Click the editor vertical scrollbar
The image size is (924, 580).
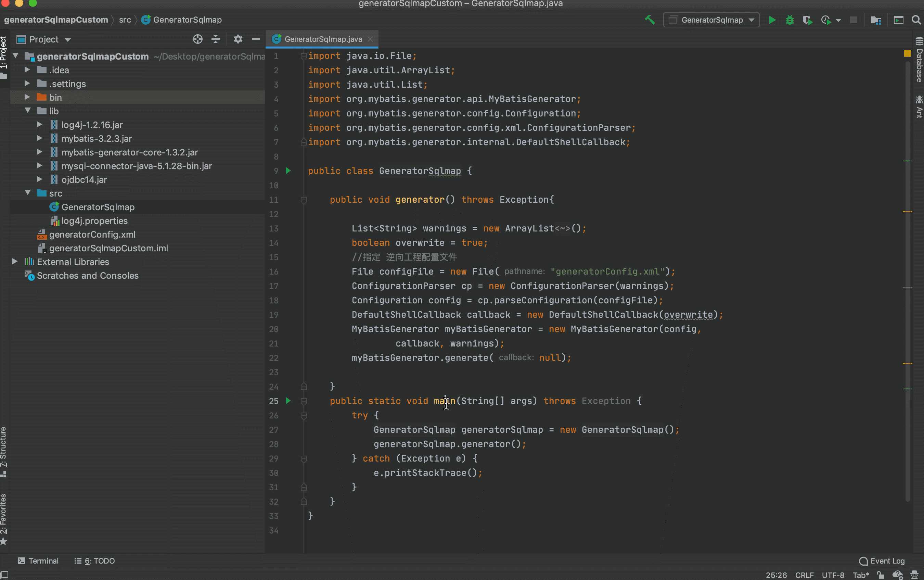point(908,282)
